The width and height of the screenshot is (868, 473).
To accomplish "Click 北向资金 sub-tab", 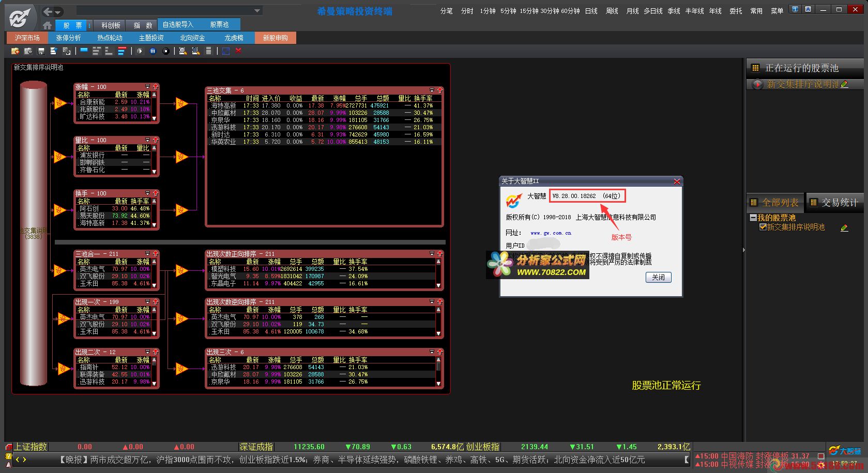I will tap(192, 38).
